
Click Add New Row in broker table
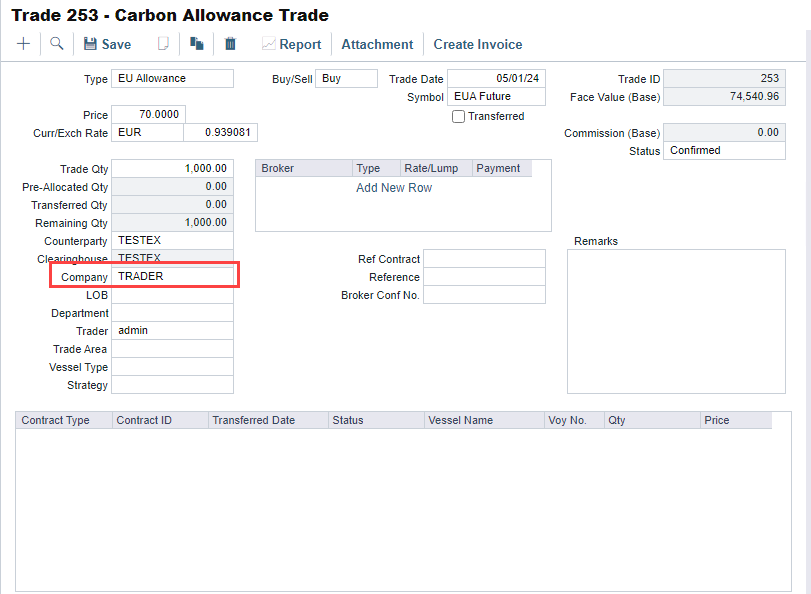[394, 188]
